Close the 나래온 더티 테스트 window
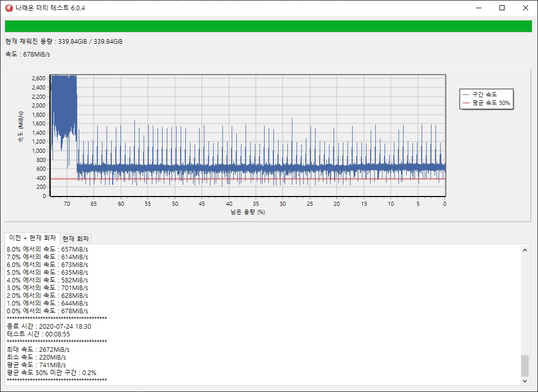Screen dimensions: 538x392 525,8
